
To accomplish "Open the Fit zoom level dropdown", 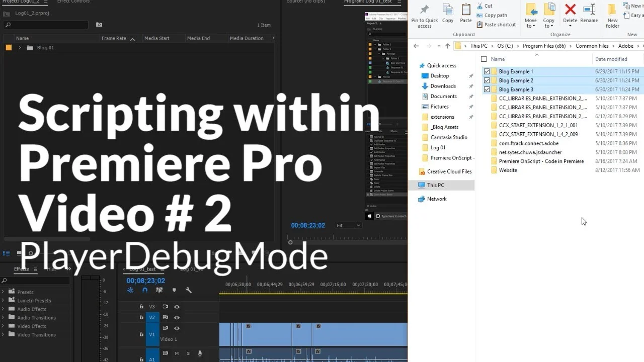I will [x=348, y=225].
